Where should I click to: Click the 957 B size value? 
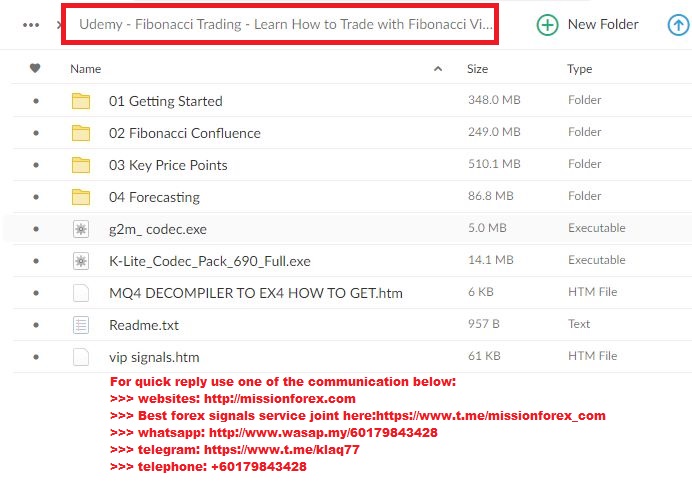[x=483, y=324]
